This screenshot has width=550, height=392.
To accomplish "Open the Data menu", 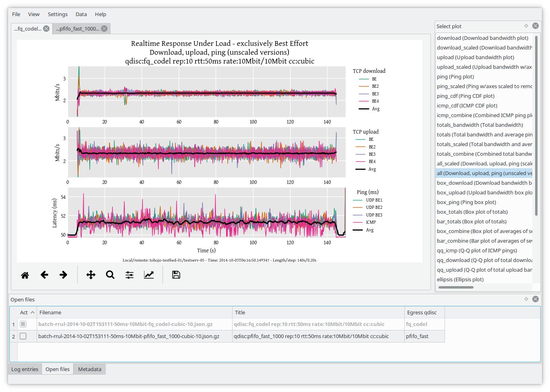I will pyautogui.click(x=81, y=14).
